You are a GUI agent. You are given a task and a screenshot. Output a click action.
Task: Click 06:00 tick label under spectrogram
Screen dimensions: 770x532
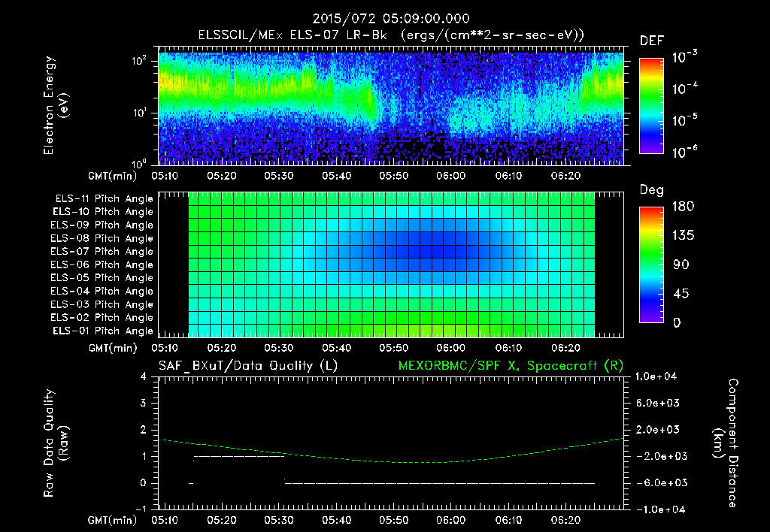[x=451, y=176]
